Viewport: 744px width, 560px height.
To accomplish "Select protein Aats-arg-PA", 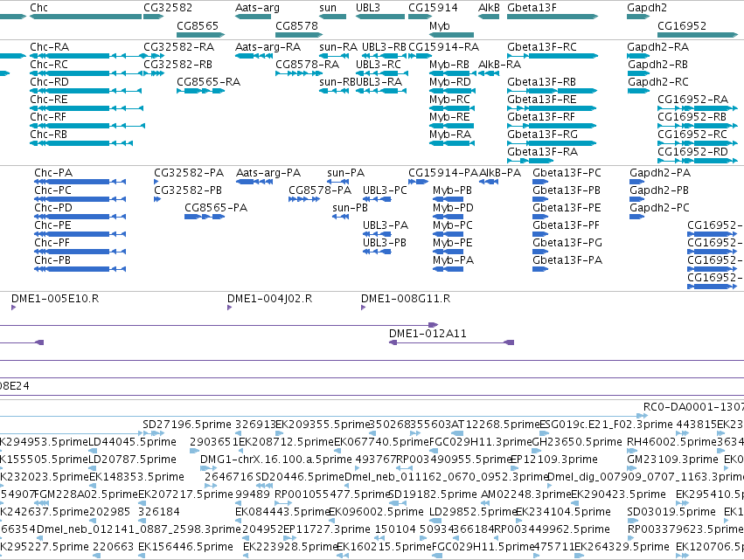I will 254,182.
